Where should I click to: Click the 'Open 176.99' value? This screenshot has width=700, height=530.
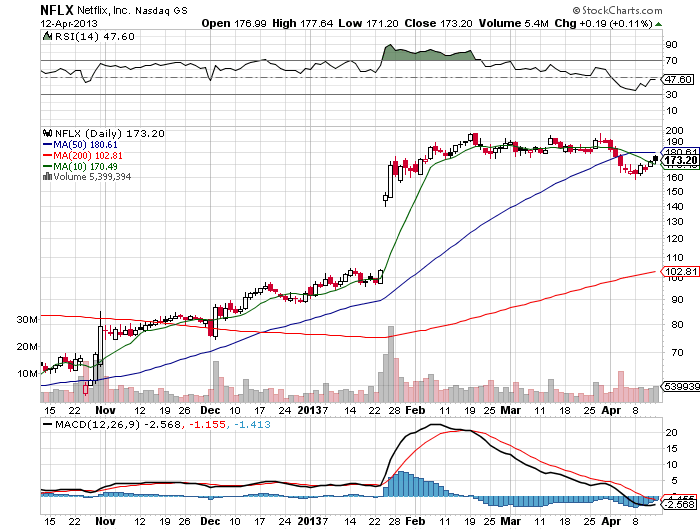[233, 23]
